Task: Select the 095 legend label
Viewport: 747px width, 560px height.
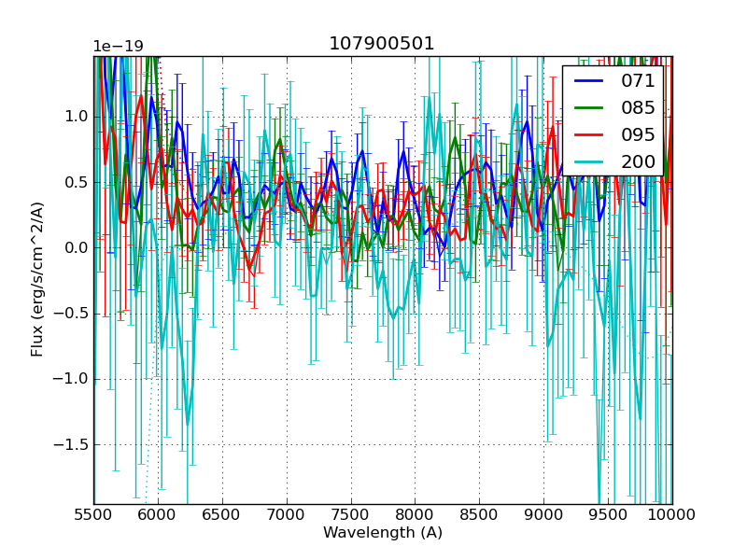Action: [x=638, y=135]
